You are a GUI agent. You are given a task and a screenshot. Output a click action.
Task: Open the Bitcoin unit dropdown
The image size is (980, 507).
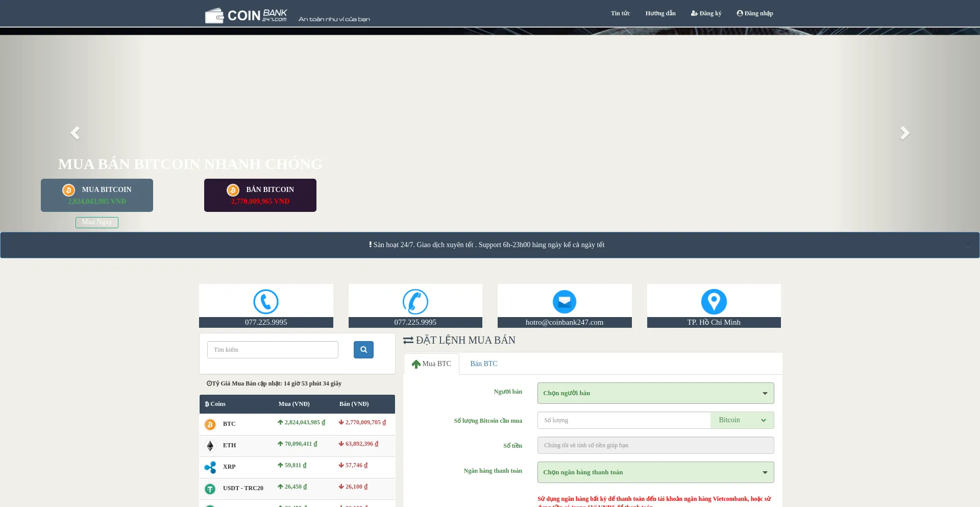(x=742, y=420)
